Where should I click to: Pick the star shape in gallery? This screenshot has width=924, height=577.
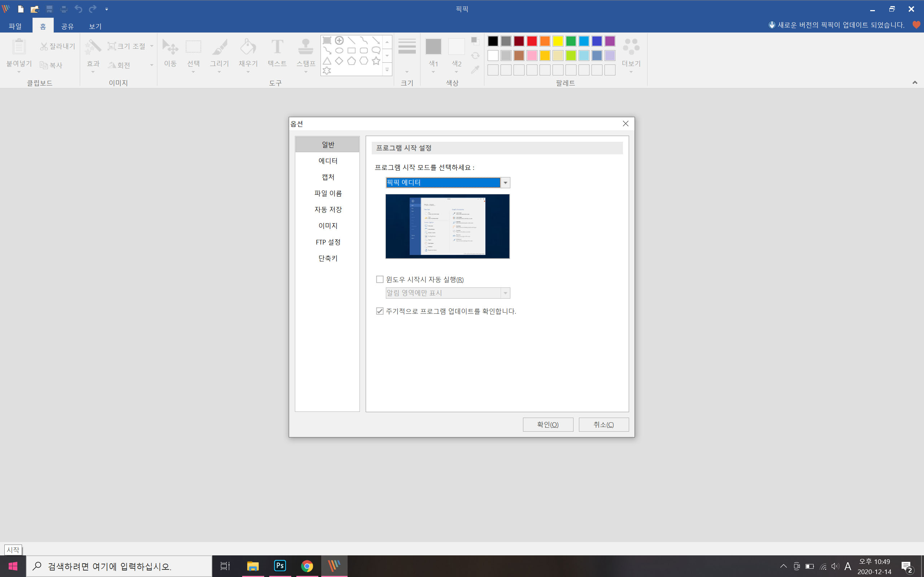[376, 61]
